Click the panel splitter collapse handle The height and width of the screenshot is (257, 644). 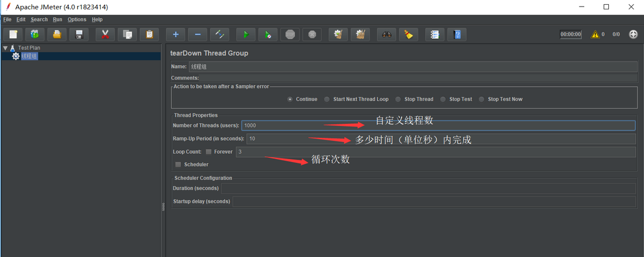point(164,208)
